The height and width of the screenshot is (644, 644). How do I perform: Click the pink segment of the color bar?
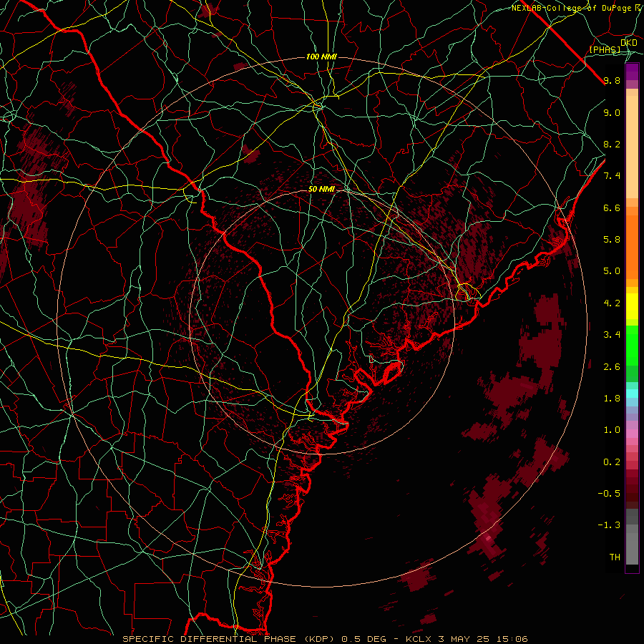coord(632,434)
